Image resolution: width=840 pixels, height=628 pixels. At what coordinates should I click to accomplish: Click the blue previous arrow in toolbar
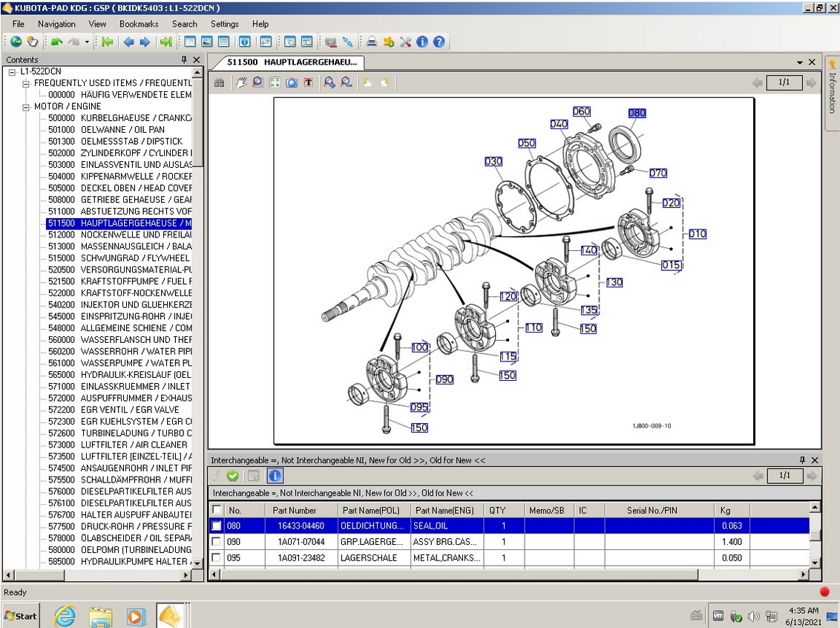coord(128,42)
